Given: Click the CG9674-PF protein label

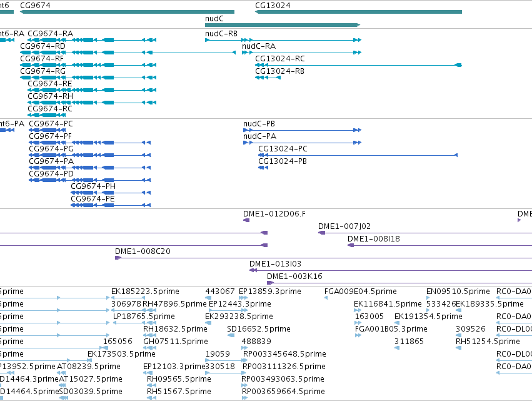Looking at the screenshot, I should coord(51,136).
